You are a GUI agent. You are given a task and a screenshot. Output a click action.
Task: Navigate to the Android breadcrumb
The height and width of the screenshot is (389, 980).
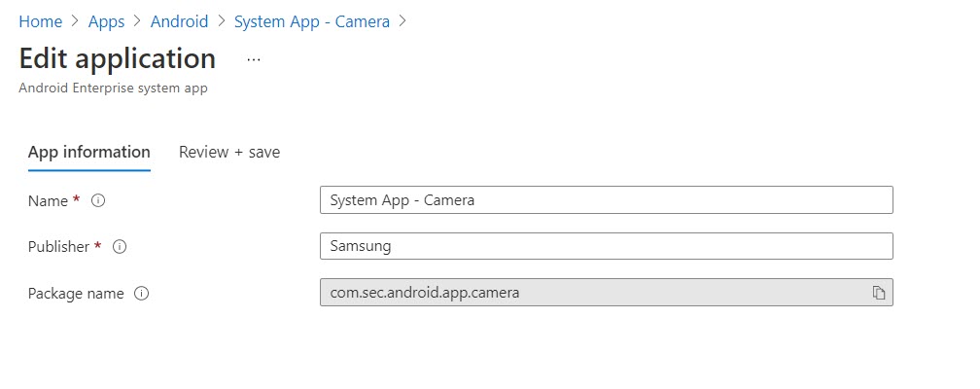[x=179, y=21]
